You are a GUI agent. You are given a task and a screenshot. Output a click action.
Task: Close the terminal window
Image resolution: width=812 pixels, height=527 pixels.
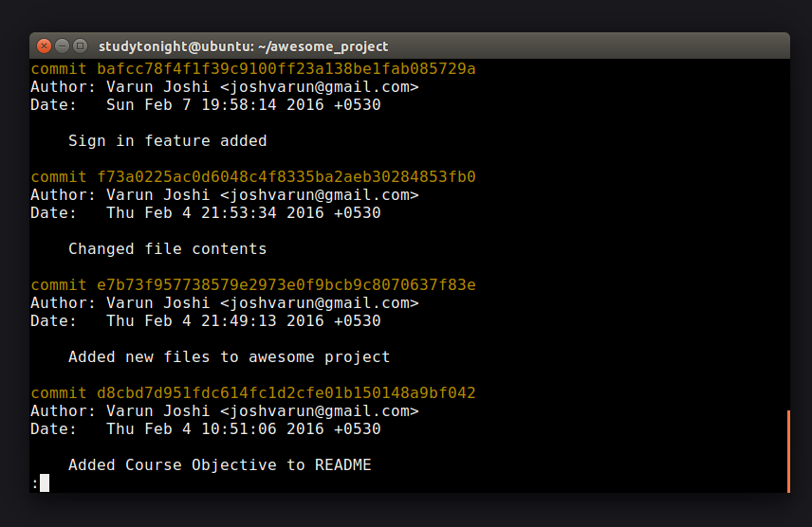point(44,46)
